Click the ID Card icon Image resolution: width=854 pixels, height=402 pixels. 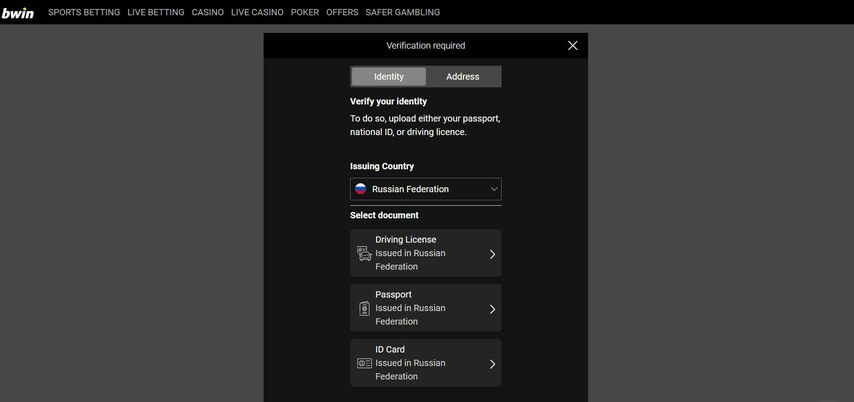(364, 363)
